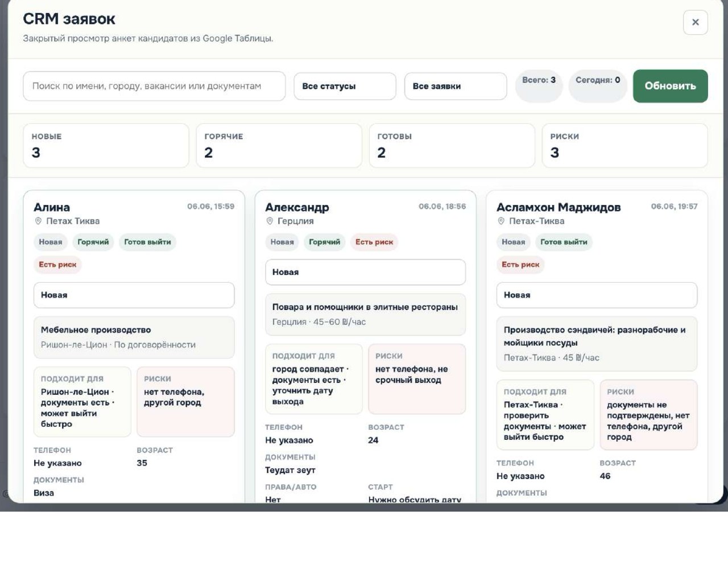Click the name Александр
The image size is (728, 581).
297,207
